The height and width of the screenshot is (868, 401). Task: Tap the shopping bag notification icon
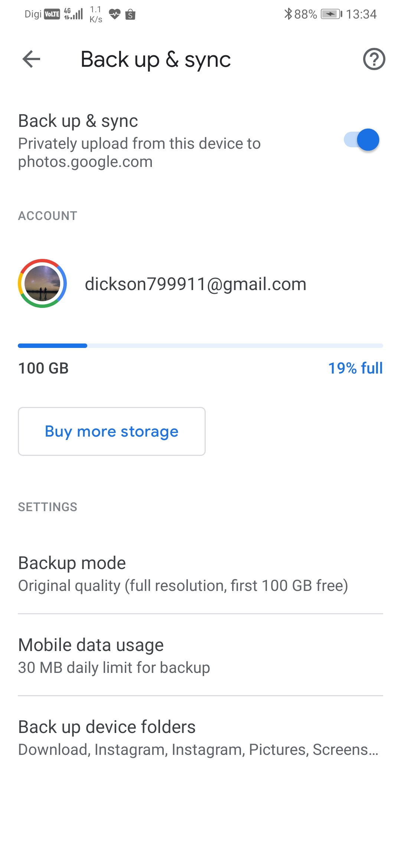pyautogui.click(x=130, y=15)
